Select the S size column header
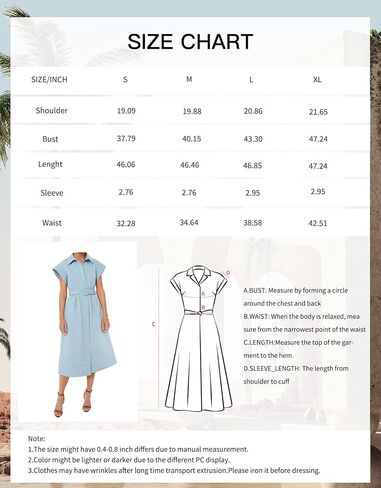This screenshot has height=488, width=381. click(125, 79)
